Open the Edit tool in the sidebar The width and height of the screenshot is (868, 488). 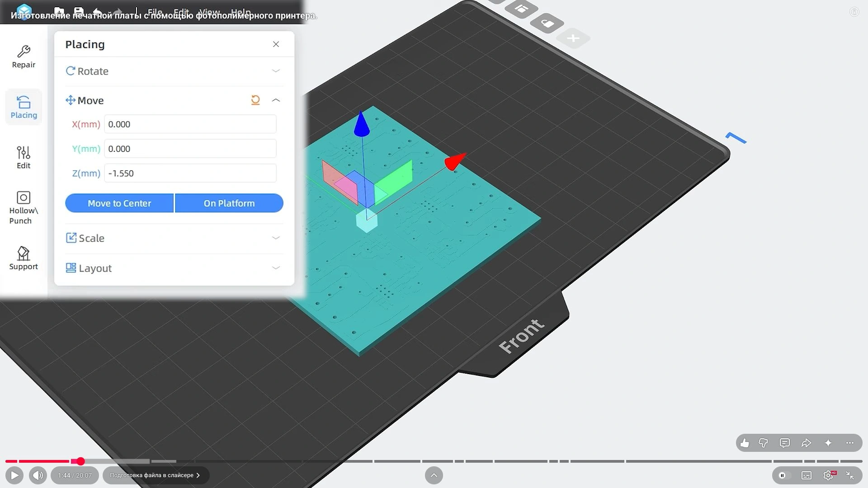click(x=24, y=157)
